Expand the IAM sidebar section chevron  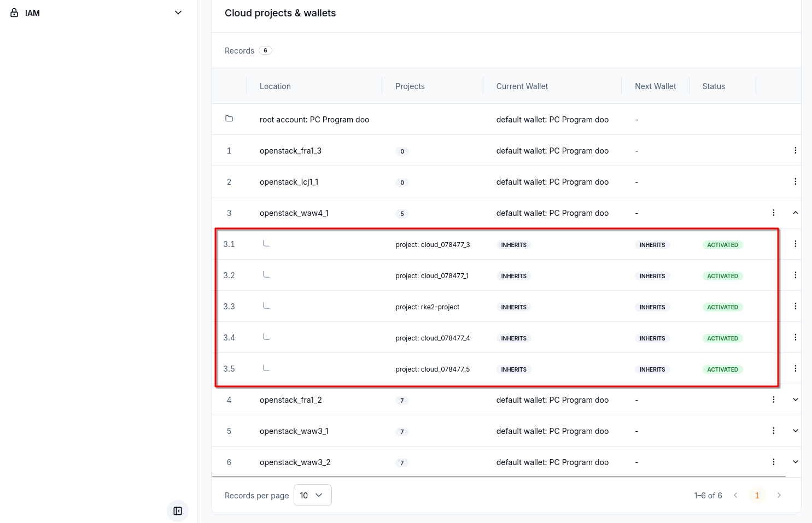pyautogui.click(x=178, y=13)
